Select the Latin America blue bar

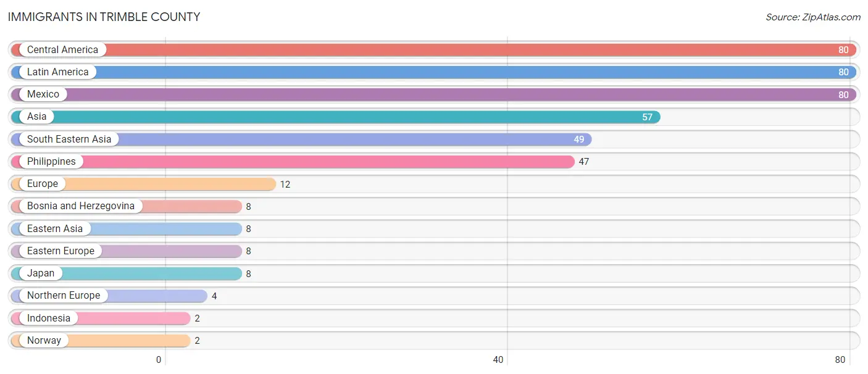click(x=434, y=72)
